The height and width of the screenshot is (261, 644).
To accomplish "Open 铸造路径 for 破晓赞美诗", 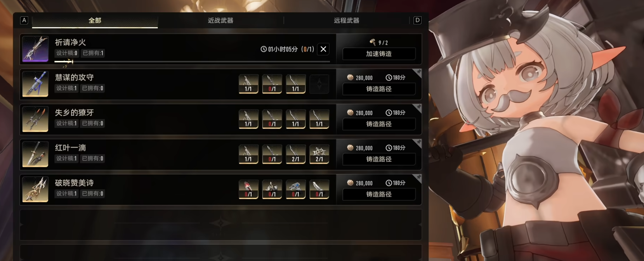I will [379, 194].
